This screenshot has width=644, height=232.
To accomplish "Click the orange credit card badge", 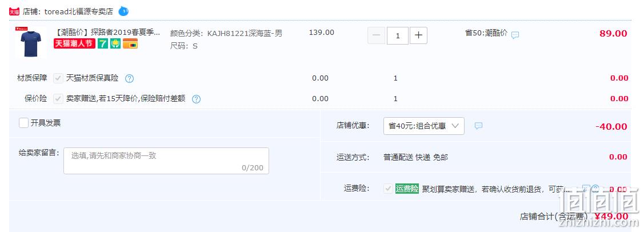I will tap(130, 43).
